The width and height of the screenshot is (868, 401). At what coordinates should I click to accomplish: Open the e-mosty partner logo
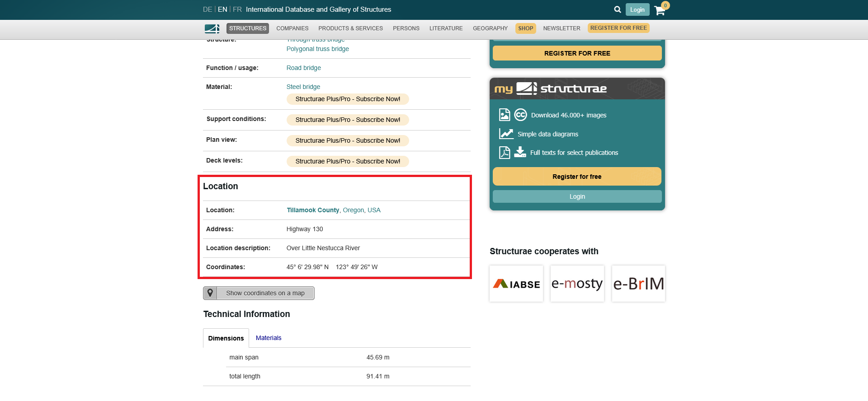tap(577, 284)
